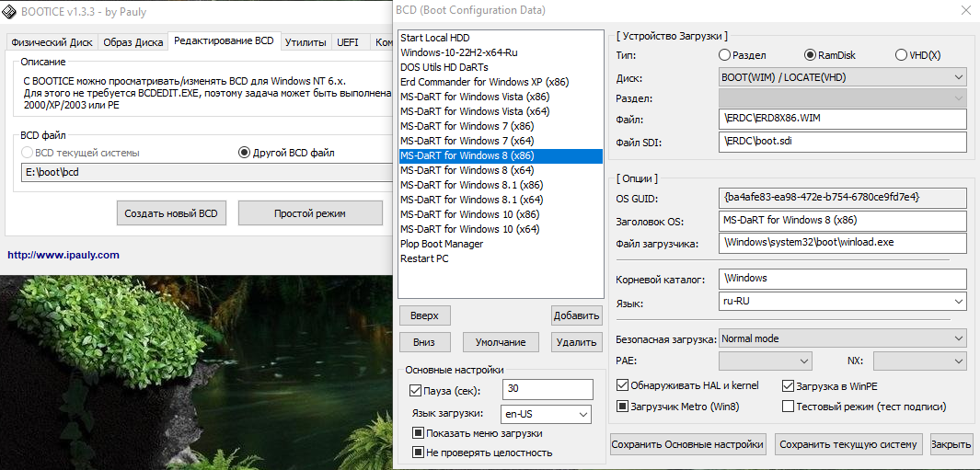Select the RamDisk radio button

(x=811, y=55)
